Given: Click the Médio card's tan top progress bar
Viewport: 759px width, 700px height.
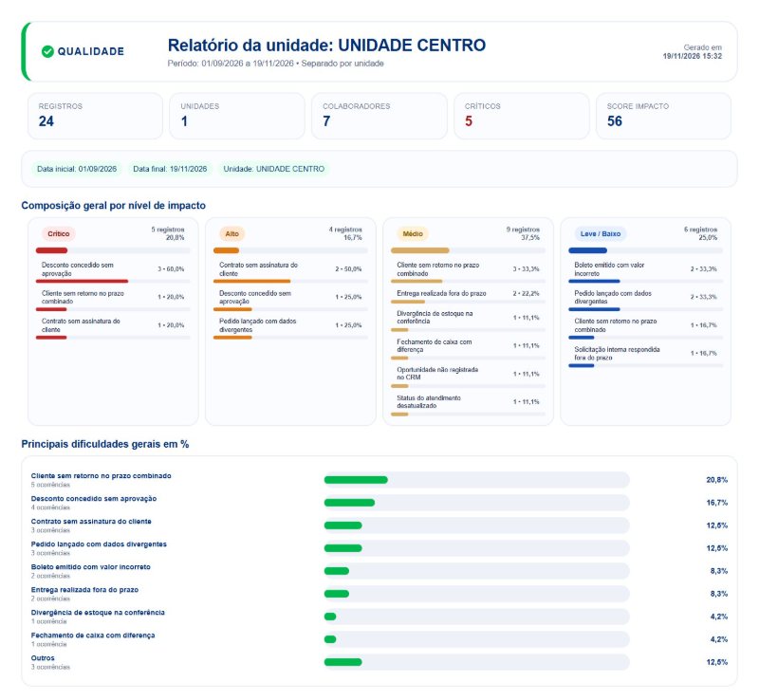Looking at the screenshot, I should pyautogui.click(x=420, y=250).
